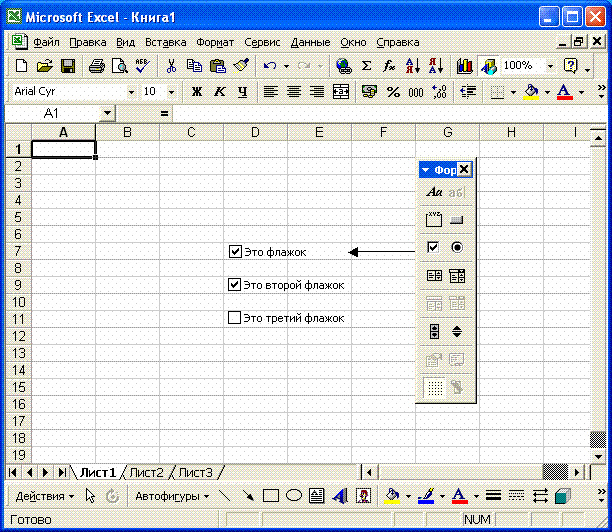
Task: Undo the last action arrow
Action: click(x=270, y=66)
